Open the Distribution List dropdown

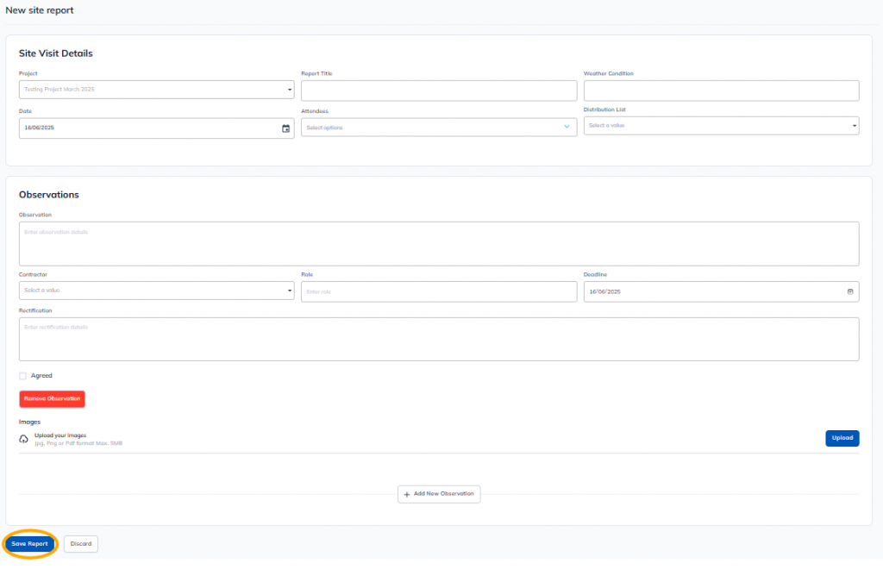click(x=721, y=126)
